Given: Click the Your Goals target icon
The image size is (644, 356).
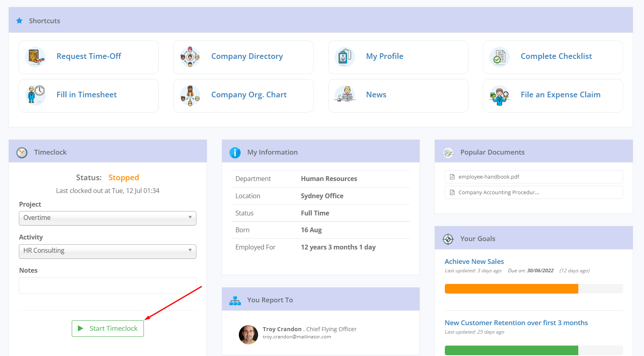Looking at the screenshot, I should (448, 239).
